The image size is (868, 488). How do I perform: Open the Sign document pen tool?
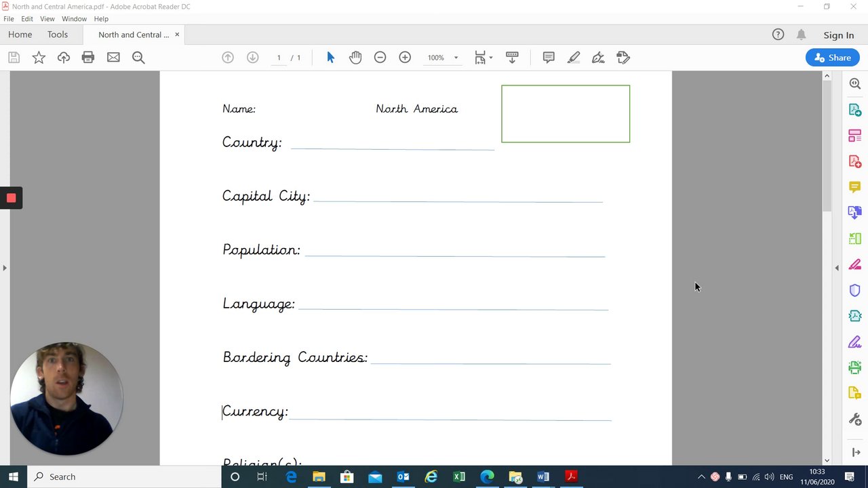(x=598, y=58)
